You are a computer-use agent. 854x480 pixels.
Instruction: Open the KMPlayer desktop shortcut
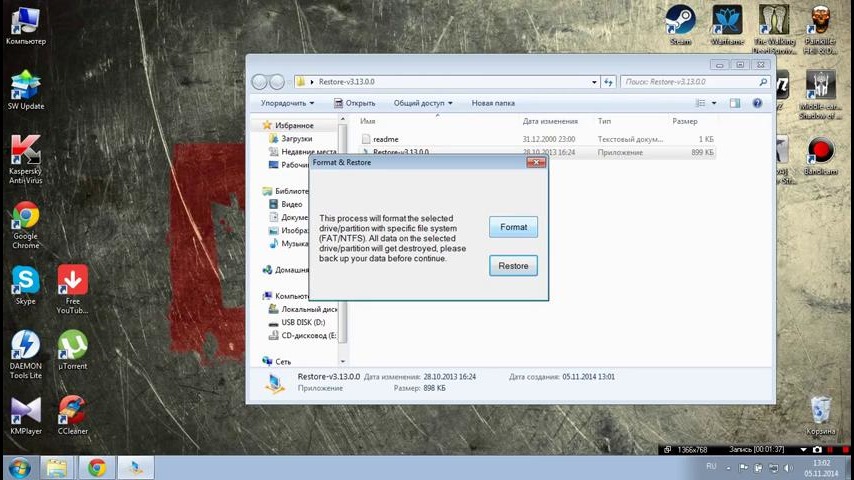pos(25,411)
